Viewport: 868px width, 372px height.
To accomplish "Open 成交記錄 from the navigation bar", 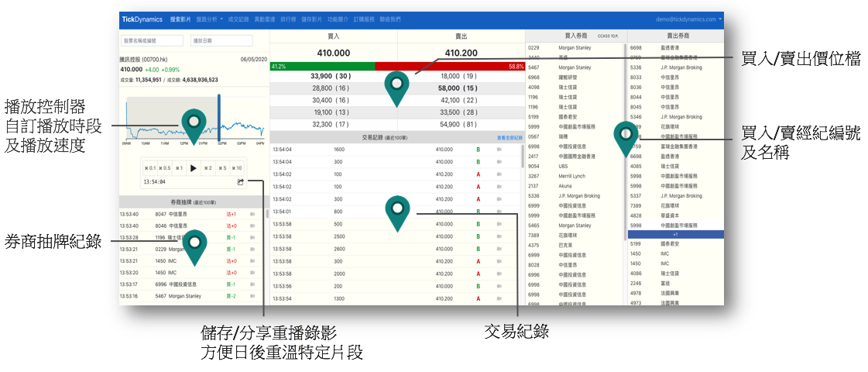I will pos(238,19).
